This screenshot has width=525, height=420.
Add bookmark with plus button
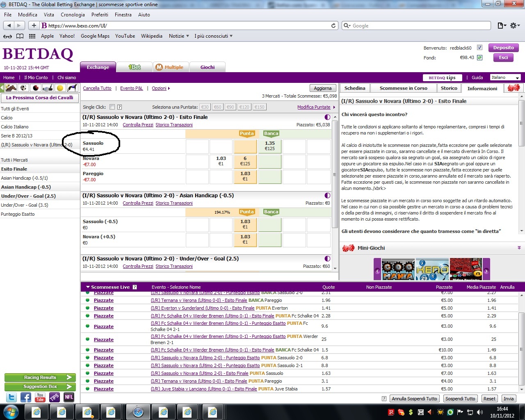(x=34, y=25)
